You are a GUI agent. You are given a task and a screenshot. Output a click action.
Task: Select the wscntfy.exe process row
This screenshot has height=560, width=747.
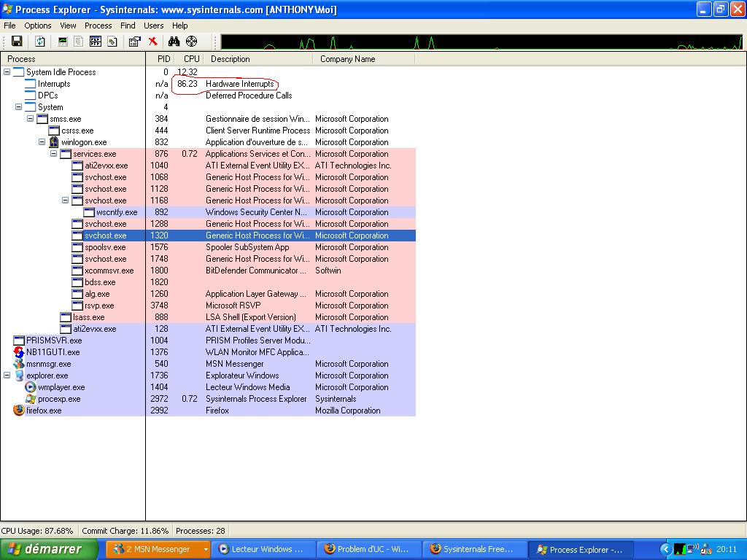coord(208,212)
